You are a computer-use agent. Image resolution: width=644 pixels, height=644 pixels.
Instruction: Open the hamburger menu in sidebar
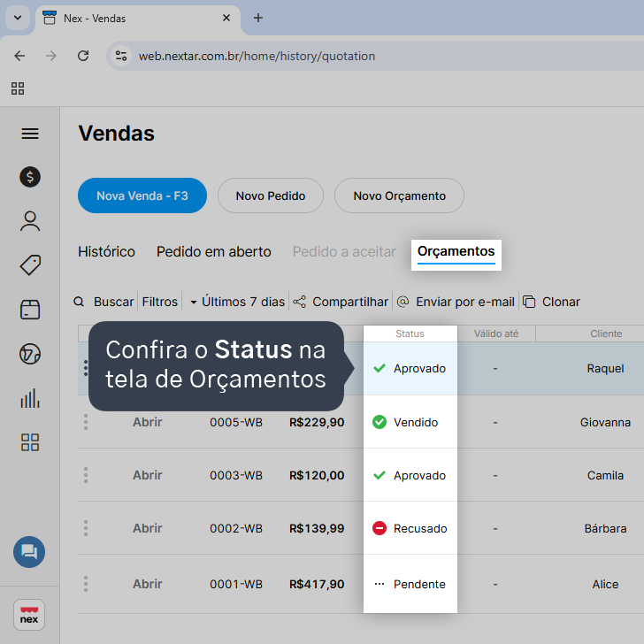tap(30, 134)
